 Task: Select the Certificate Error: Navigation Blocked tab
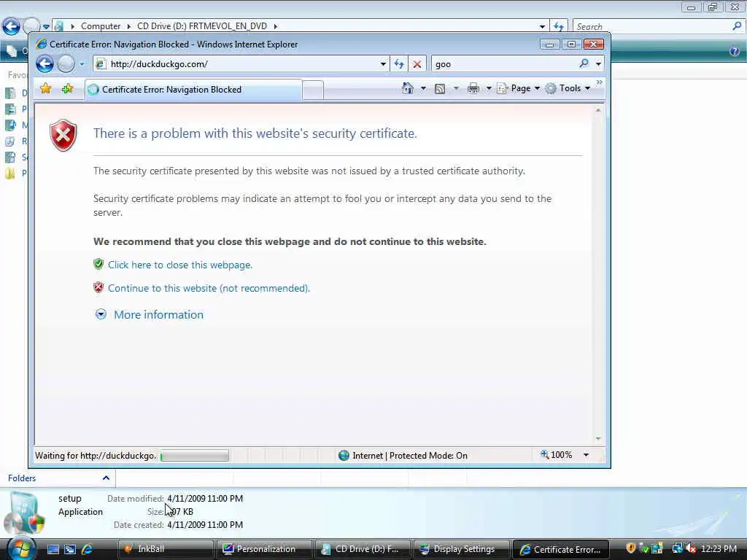pyautogui.click(x=193, y=90)
